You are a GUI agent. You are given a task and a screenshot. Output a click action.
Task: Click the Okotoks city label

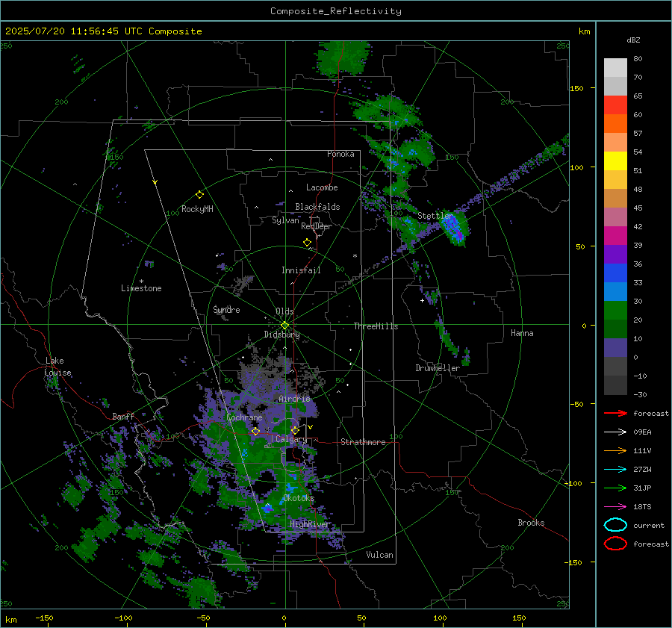299,498
